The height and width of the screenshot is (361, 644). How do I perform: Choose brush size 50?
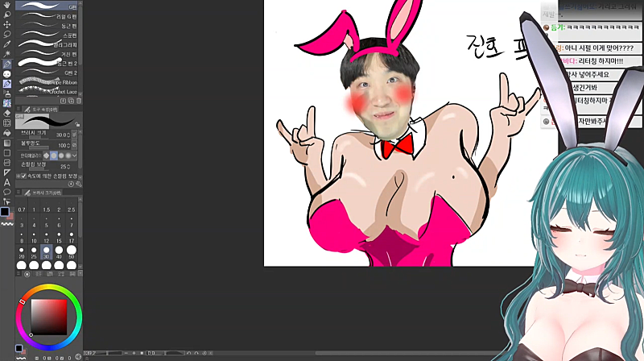72,251
